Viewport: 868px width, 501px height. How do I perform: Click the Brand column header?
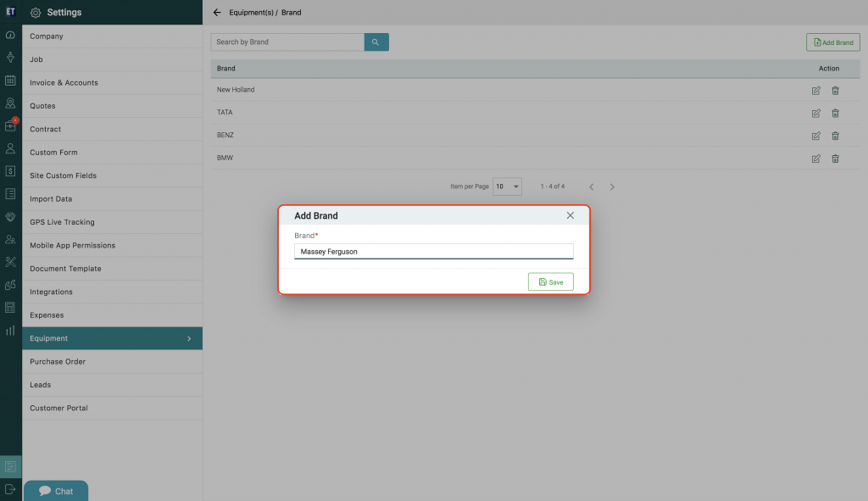(225, 69)
